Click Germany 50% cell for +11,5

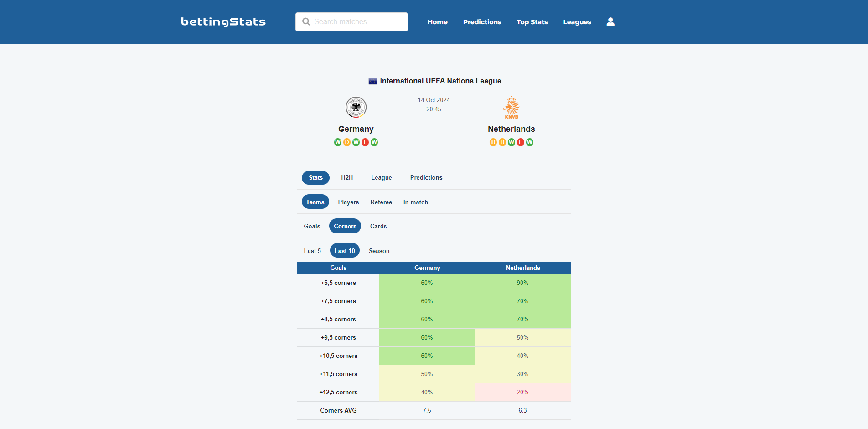[x=427, y=374]
